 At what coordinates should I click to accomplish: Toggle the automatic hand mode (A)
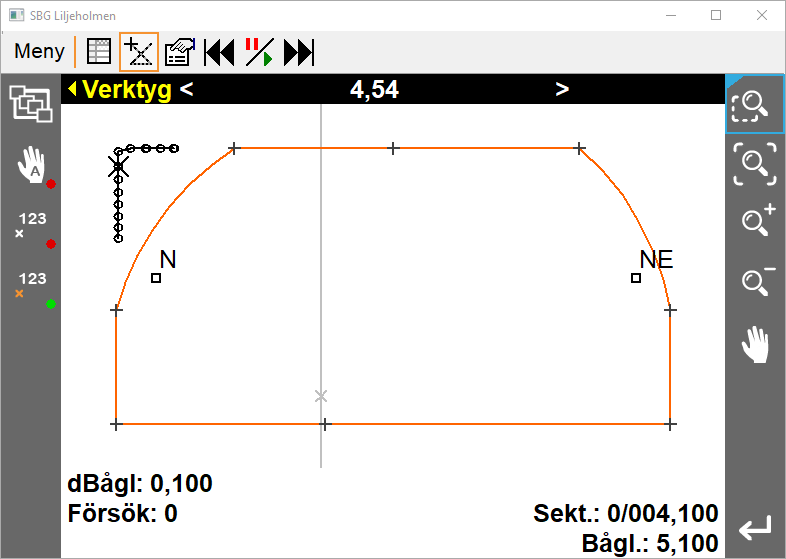(30, 166)
